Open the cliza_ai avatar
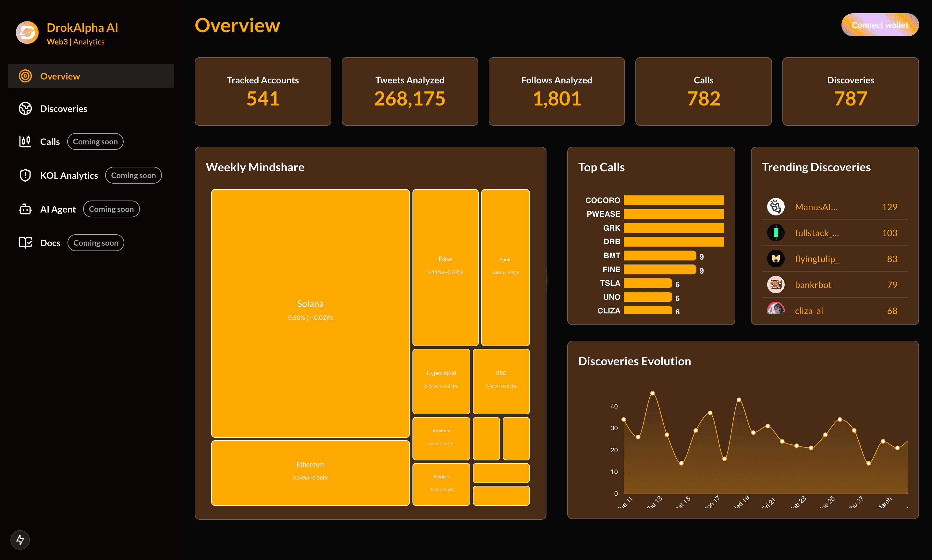The image size is (932, 560). click(776, 309)
